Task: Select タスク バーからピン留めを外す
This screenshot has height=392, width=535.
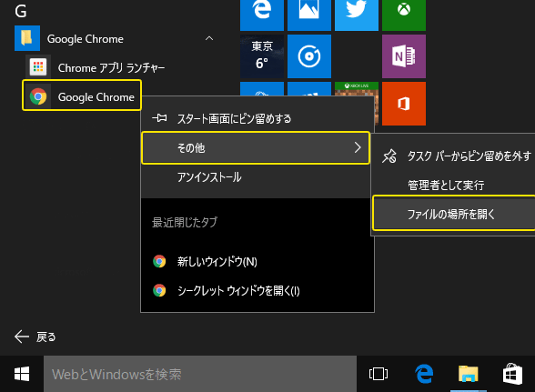Action: 454,156
